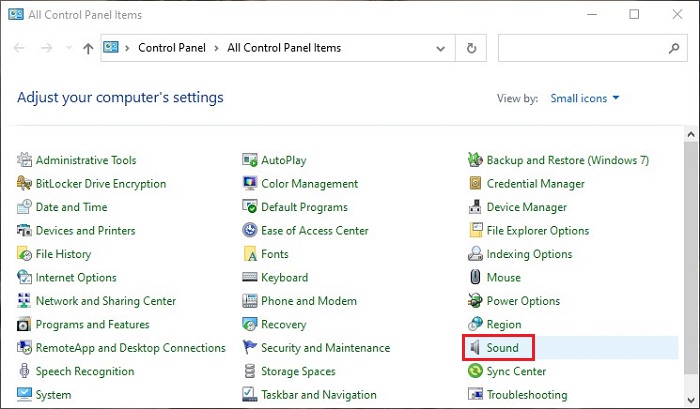Open Network and Sharing Center link
This screenshot has width=700, height=409.
coord(106,300)
